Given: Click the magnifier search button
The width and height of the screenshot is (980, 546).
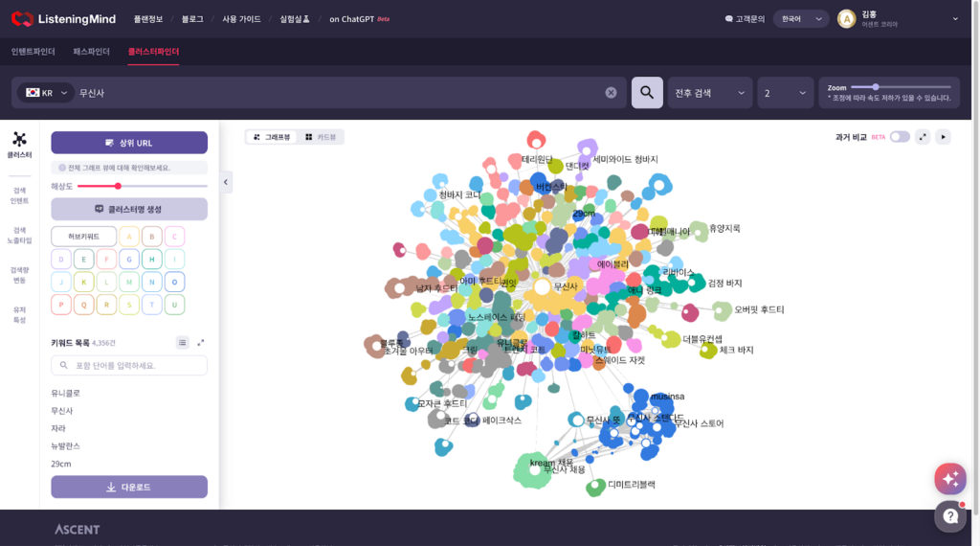Looking at the screenshot, I should [x=647, y=93].
